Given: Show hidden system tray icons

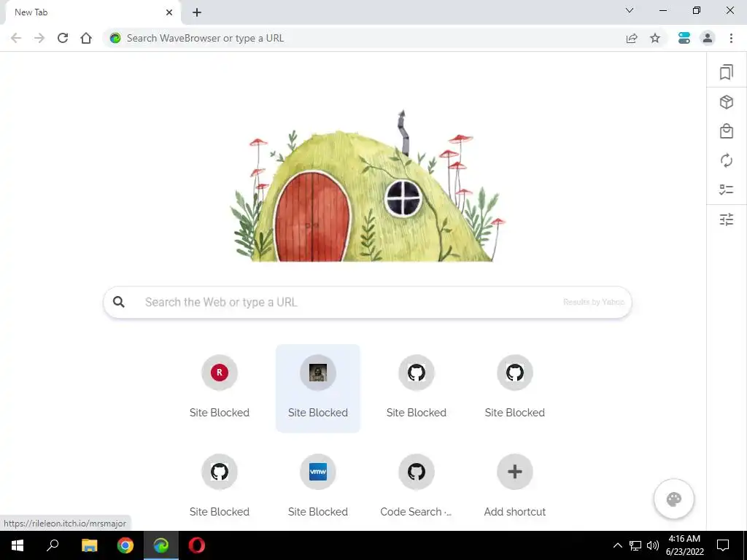Looking at the screenshot, I should pos(617,545).
